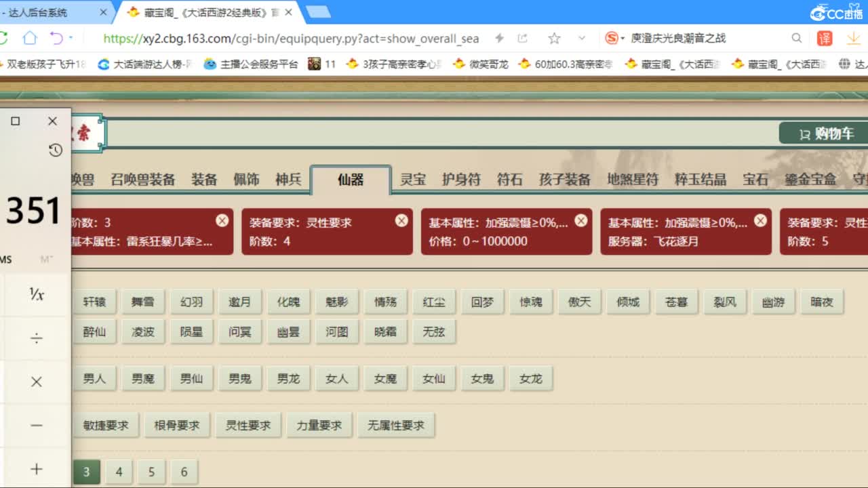Switch to the 神兵 tab
The image size is (868, 488).
(288, 180)
